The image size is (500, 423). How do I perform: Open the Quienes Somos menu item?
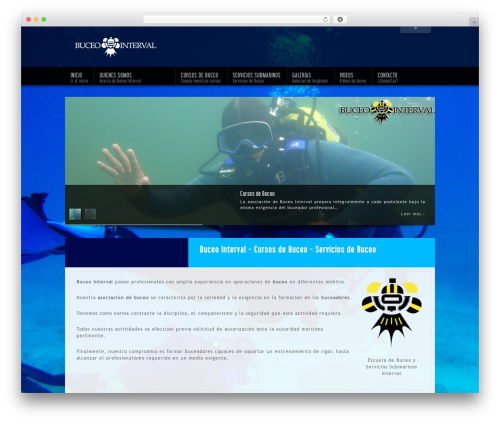(x=120, y=77)
